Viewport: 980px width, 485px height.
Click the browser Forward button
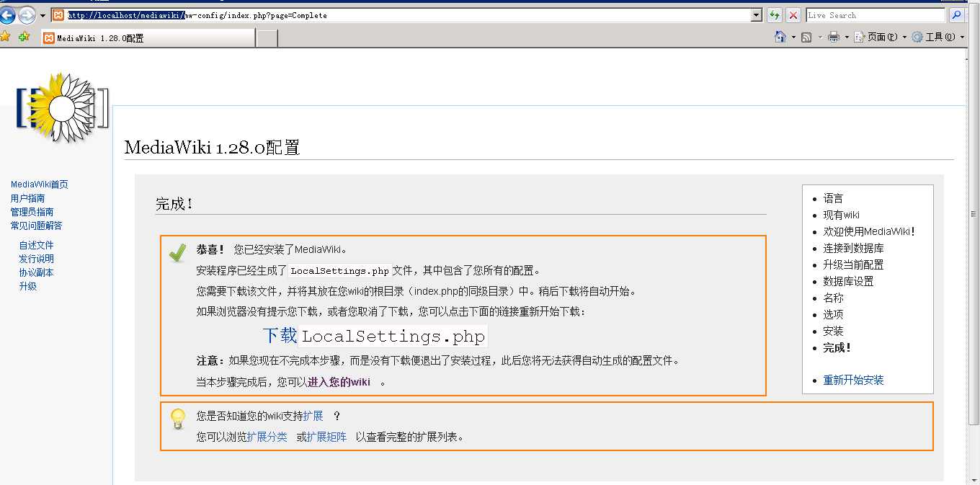tap(27, 15)
